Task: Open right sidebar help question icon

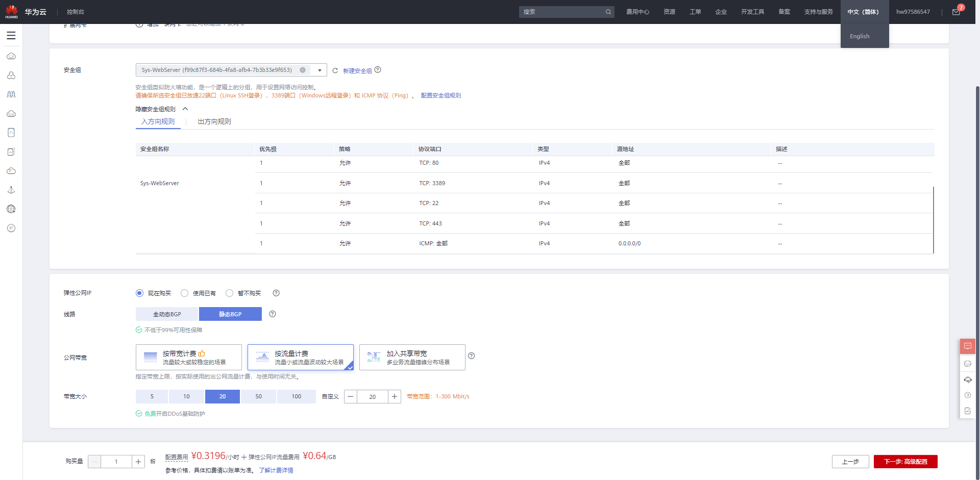Action: click(968, 395)
